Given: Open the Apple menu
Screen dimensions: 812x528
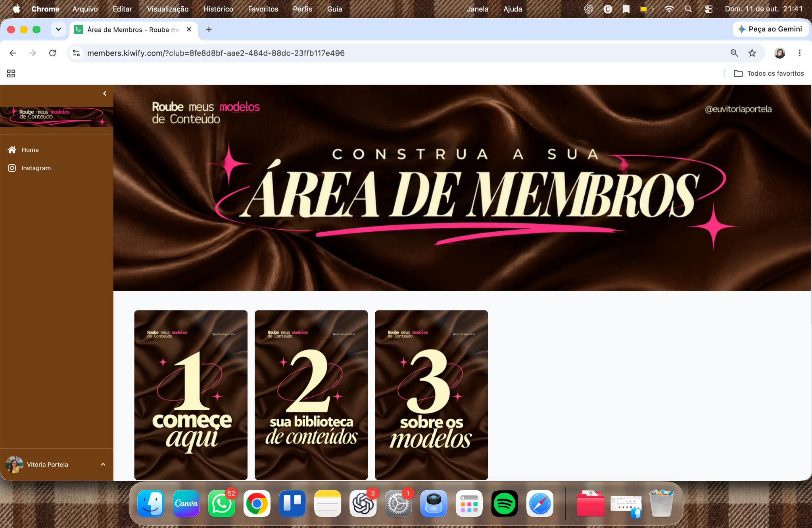Looking at the screenshot, I should tap(16, 9).
